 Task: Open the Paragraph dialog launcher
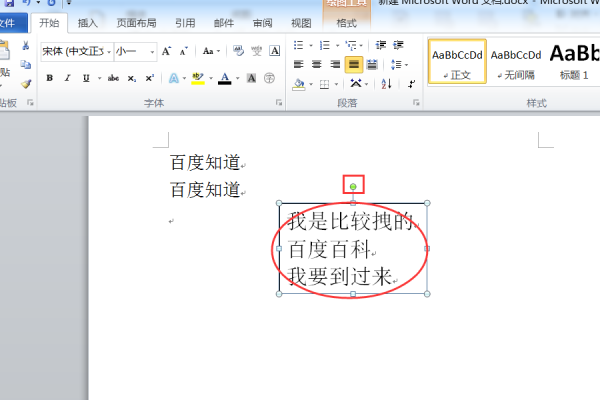coord(416,103)
